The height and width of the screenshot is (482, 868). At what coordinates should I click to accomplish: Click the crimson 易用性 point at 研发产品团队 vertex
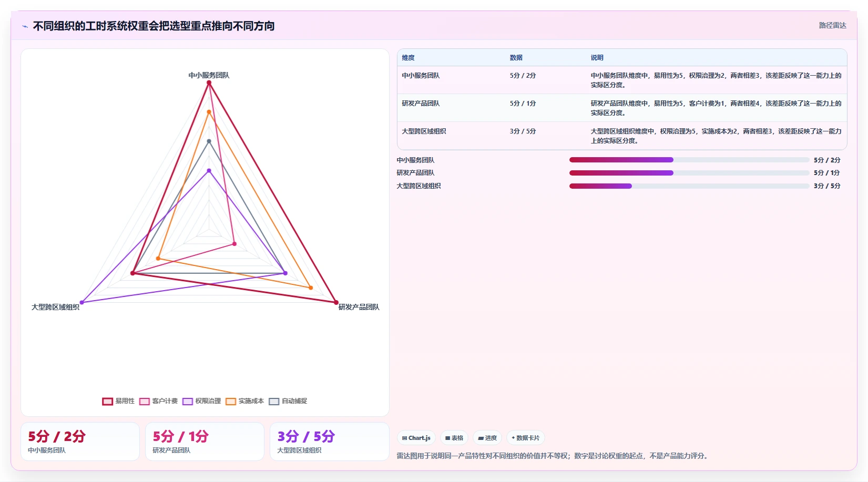coord(336,303)
